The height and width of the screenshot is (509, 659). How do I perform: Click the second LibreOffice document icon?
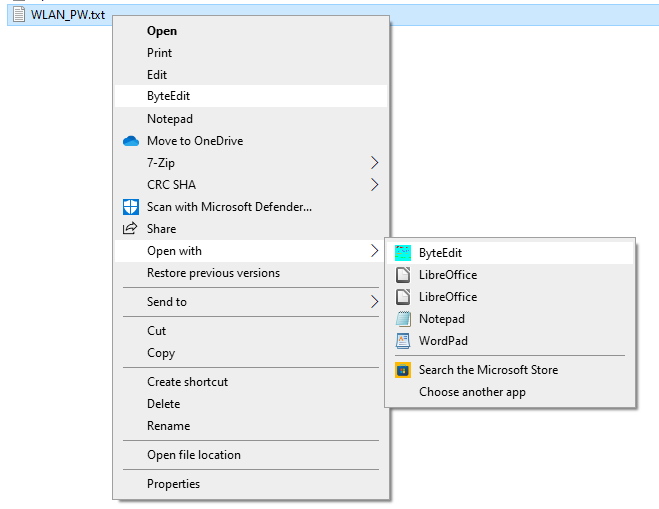(x=403, y=297)
